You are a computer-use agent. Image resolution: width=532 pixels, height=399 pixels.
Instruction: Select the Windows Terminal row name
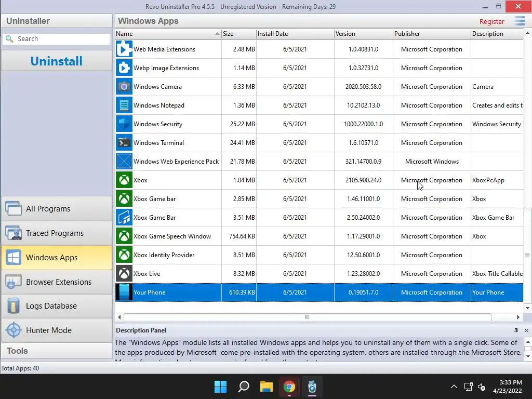pos(158,142)
